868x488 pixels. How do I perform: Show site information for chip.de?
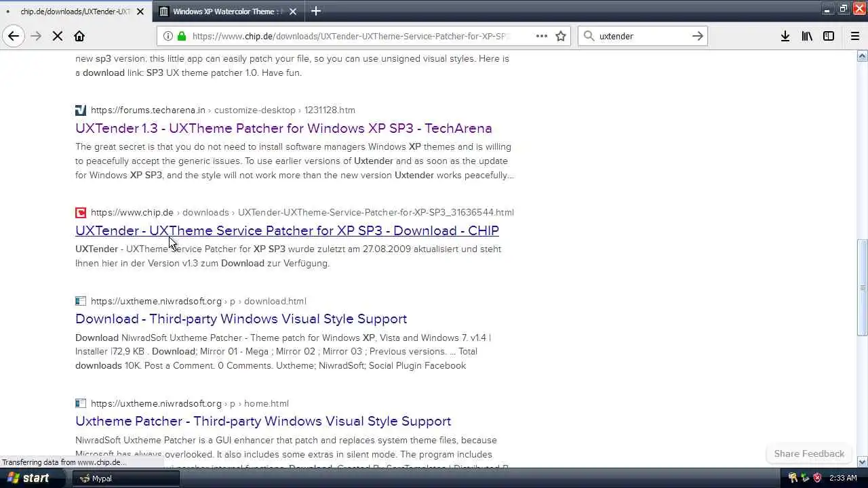click(x=168, y=36)
